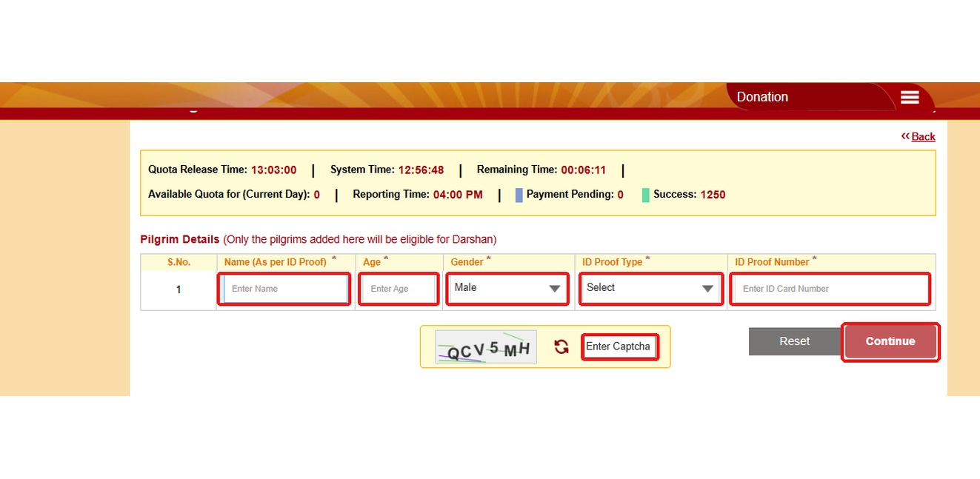Click the S.No. column header
Image resolution: width=980 pixels, height=479 pixels.
pyautogui.click(x=179, y=262)
